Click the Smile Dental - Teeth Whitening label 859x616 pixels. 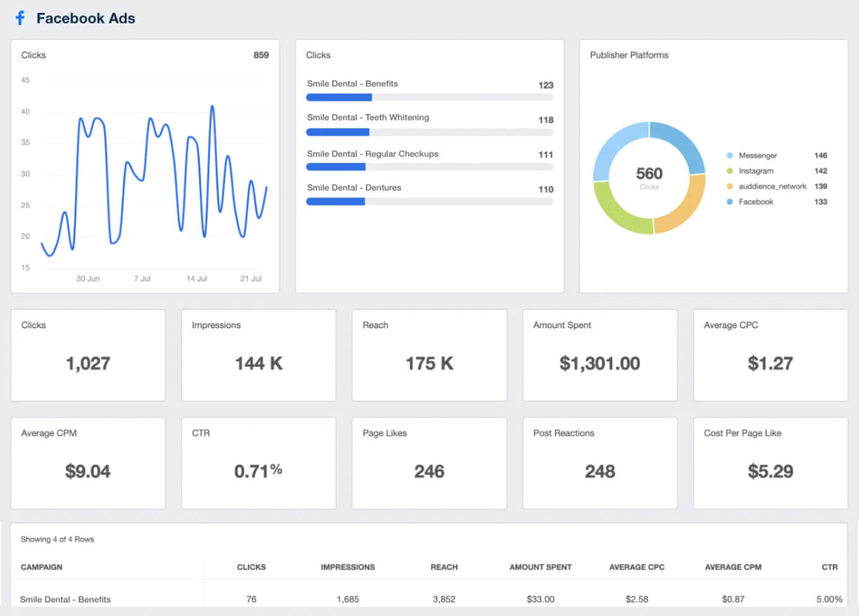pyautogui.click(x=368, y=117)
